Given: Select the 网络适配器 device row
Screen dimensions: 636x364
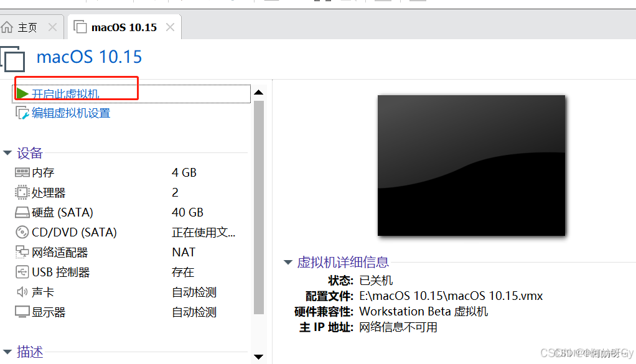Looking at the screenshot, I should pyautogui.click(x=131, y=252).
